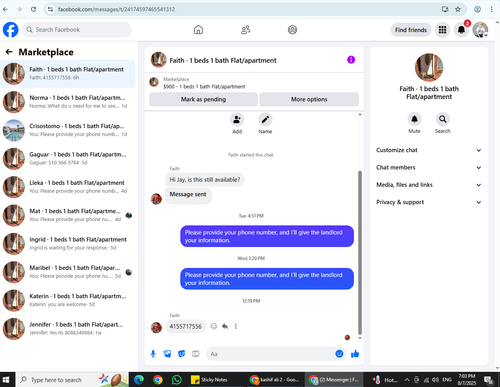500x387 pixels.
Task: Expand Media, files and links section
Action: tap(429, 185)
